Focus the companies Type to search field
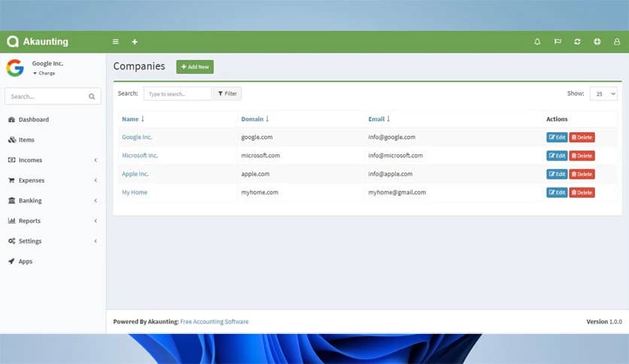 click(x=178, y=94)
